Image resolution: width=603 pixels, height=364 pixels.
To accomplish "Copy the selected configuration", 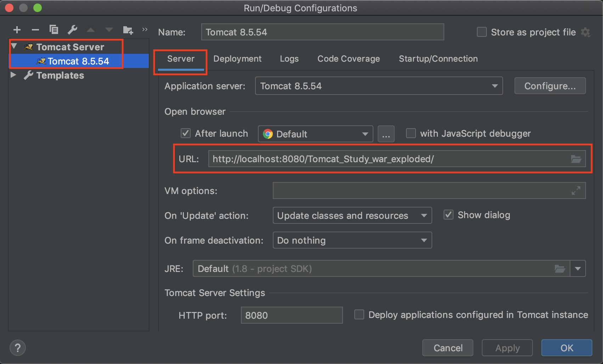I will click(54, 30).
